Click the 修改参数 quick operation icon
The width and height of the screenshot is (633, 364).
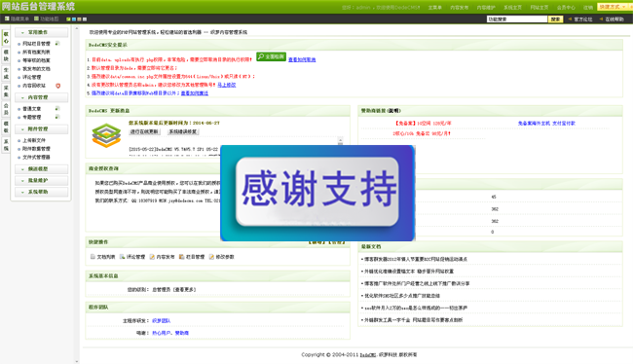coord(211,257)
